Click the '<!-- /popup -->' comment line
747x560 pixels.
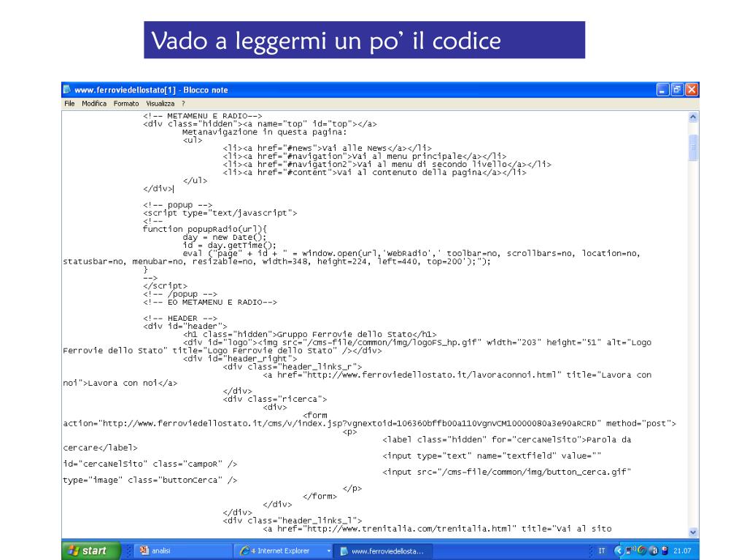click(x=179, y=294)
